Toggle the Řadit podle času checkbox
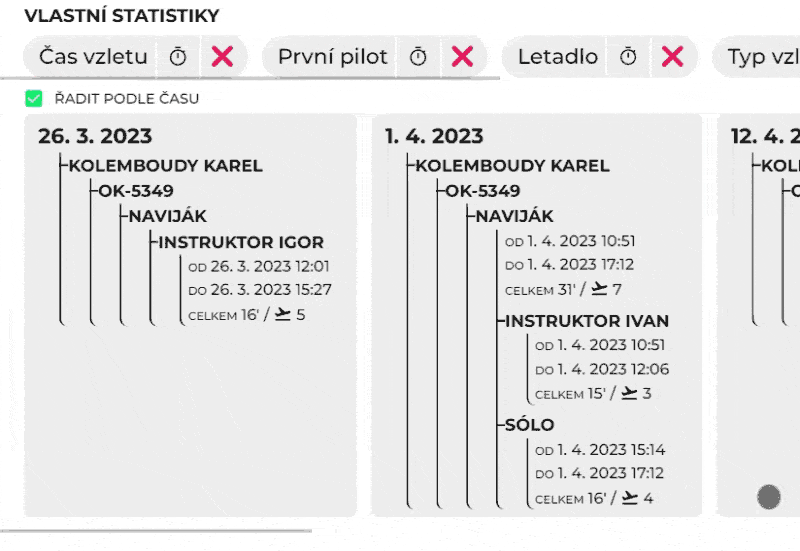The height and width of the screenshot is (551, 800). tap(34, 98)
